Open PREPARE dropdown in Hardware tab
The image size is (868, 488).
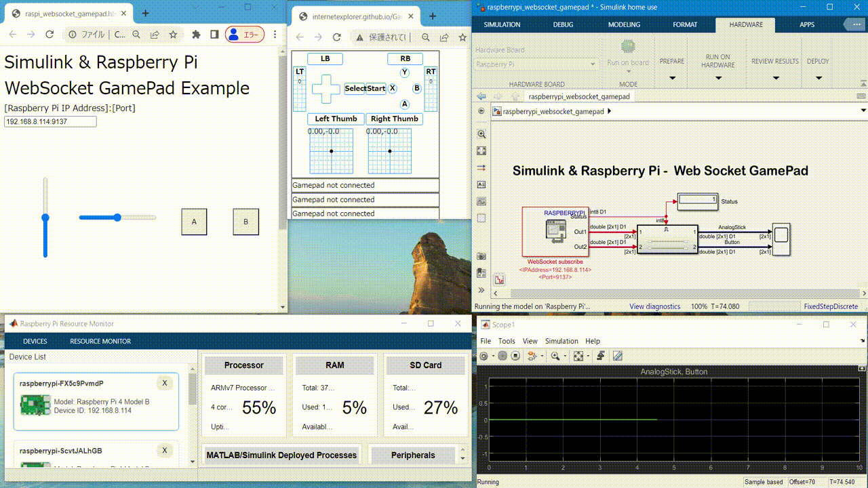click(672, 66)
